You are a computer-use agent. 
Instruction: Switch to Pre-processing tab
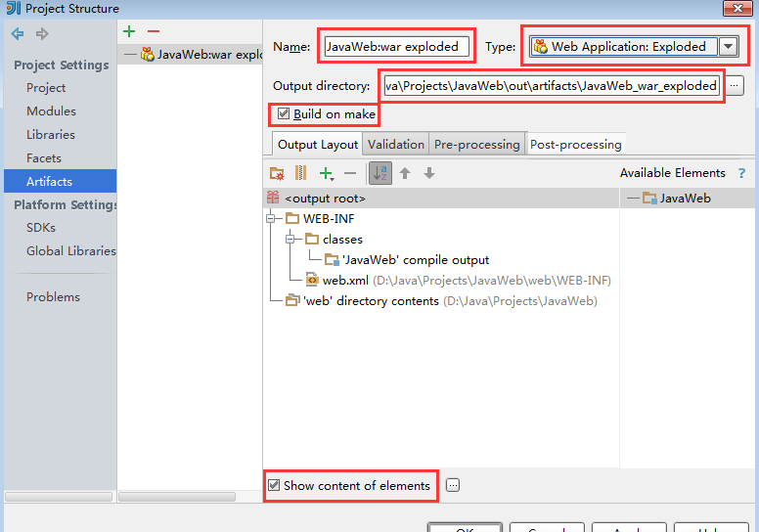tap(476, 145)
